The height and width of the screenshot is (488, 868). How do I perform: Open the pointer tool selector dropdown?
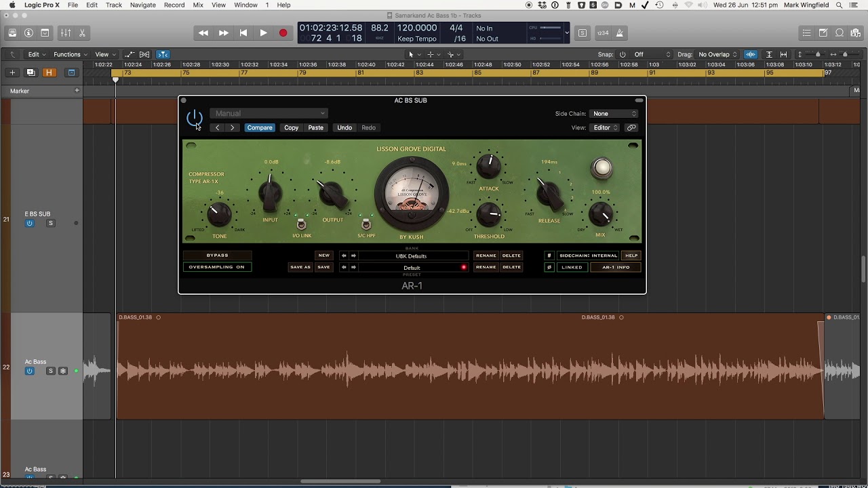pos(414,54)
